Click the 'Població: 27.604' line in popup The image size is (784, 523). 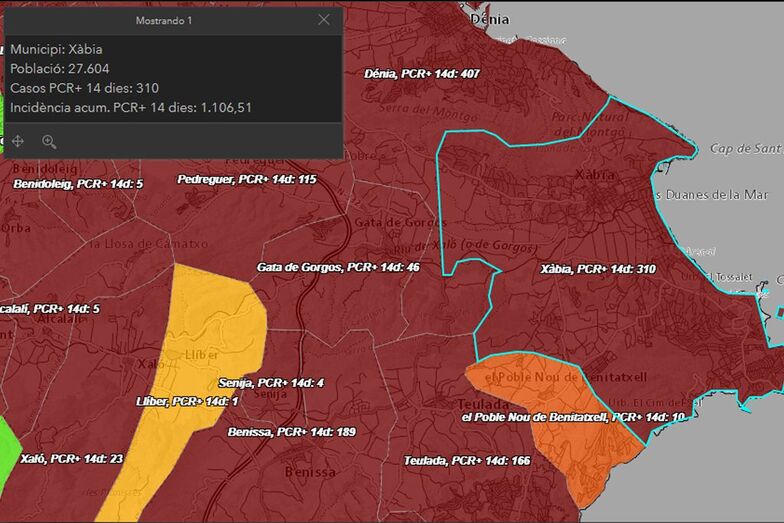[60, 69]
